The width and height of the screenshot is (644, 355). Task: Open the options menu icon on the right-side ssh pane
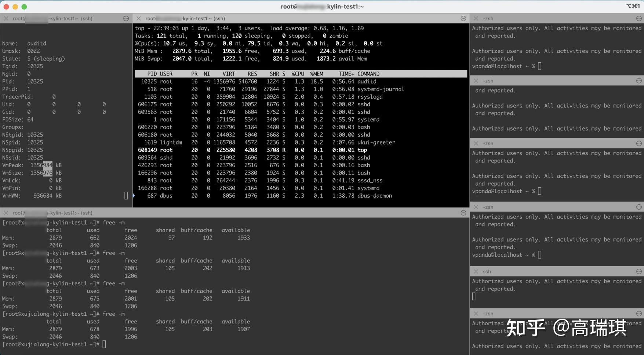639,271
